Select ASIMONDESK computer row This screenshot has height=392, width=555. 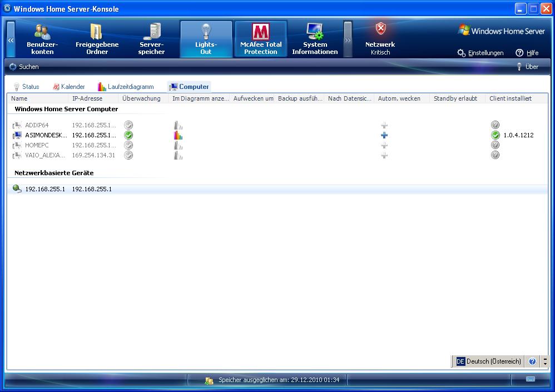[x=277, y=135]
